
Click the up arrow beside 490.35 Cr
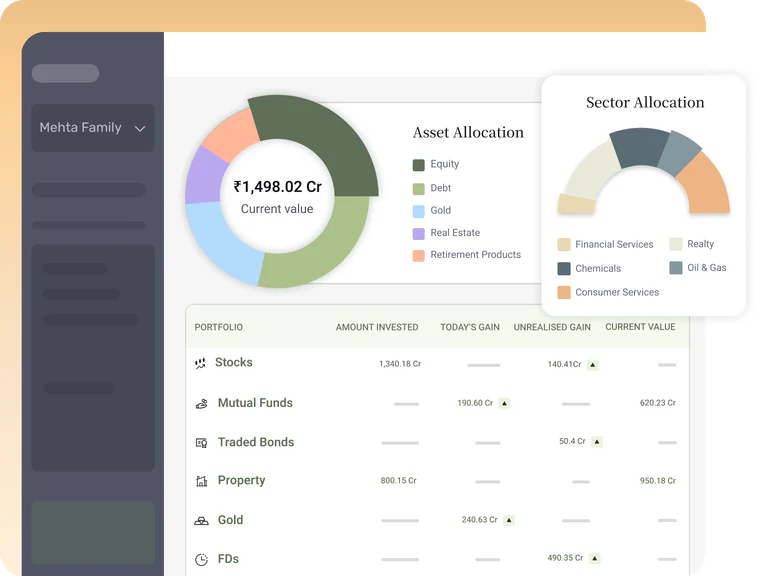pos(594,558)
